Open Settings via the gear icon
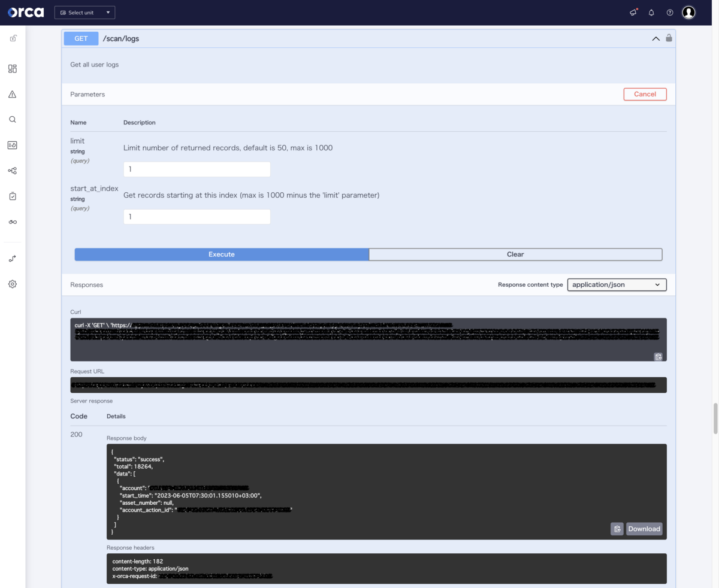The width and height of the screenshot is (719, 588). 12,283
